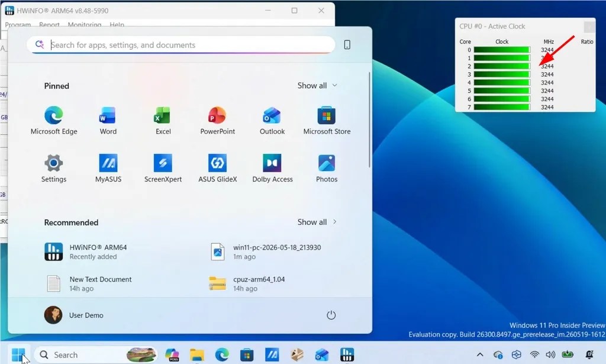
Task: Open Excel in the pinned apps
Action: [x=163, y=120]
